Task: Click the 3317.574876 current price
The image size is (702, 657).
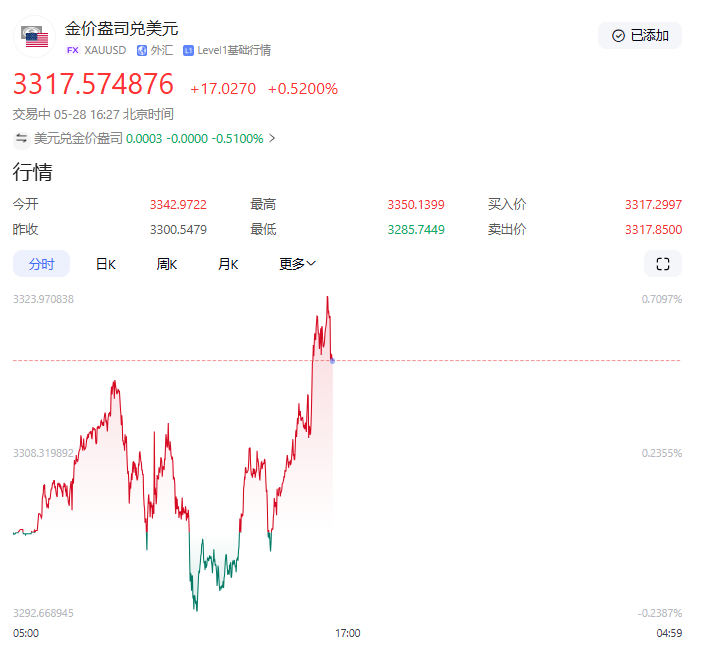Action: 93,84
